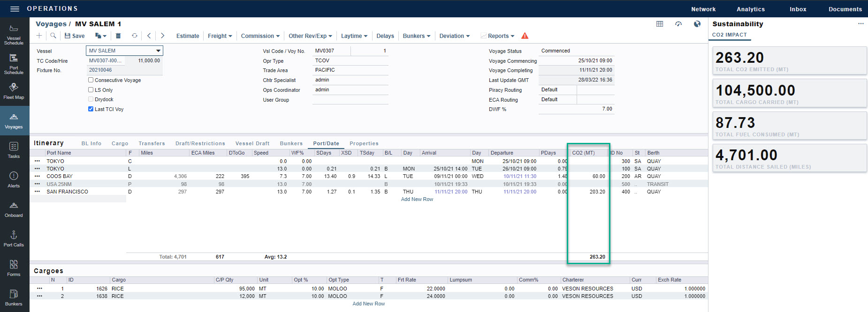The image size is (868, 312).
Task: Enable the Consecutive Voyage checkbox
Action: (x=91, y=80)
